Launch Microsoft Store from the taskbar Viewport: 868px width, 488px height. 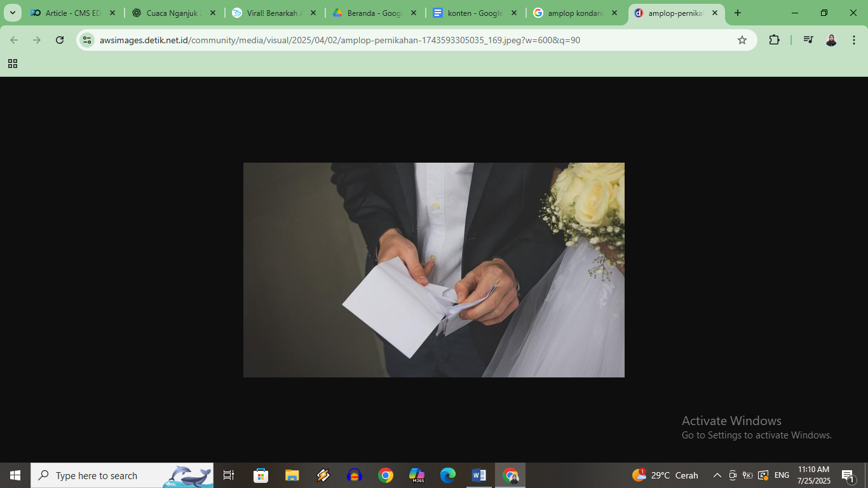261,475
